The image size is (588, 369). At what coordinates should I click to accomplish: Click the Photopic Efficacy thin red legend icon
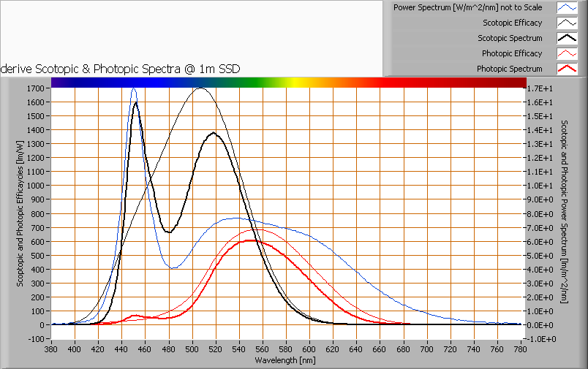pyautogui.click(x=568, y=53)
